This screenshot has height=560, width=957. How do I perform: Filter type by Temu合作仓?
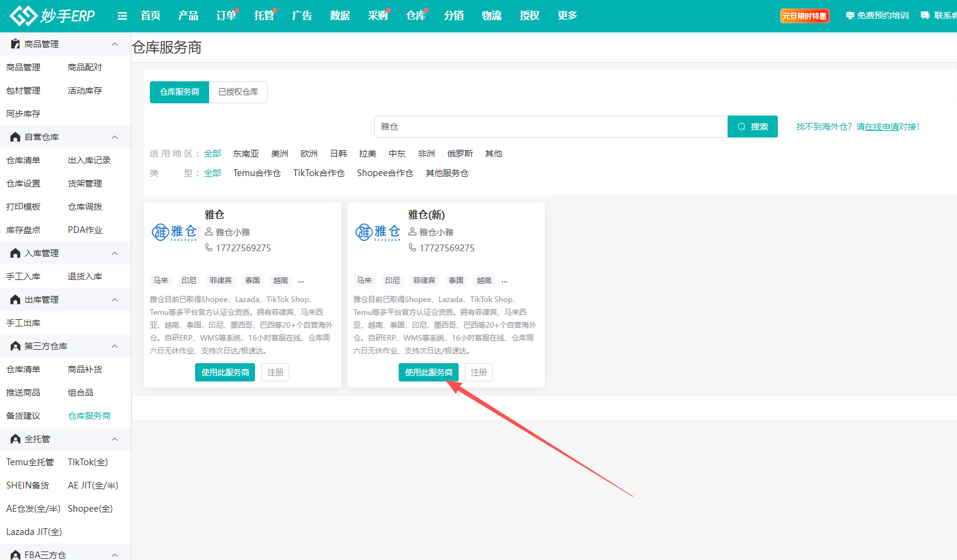257,173
